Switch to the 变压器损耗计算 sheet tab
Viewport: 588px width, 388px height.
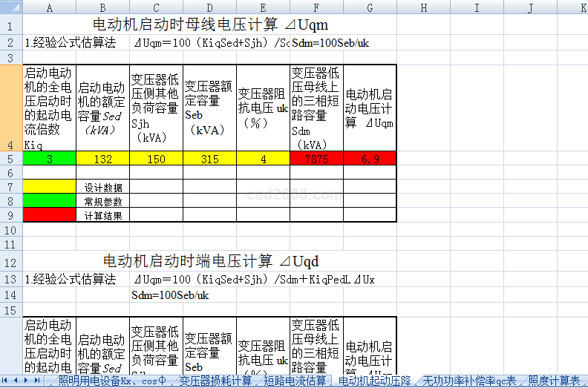[215, 381]
